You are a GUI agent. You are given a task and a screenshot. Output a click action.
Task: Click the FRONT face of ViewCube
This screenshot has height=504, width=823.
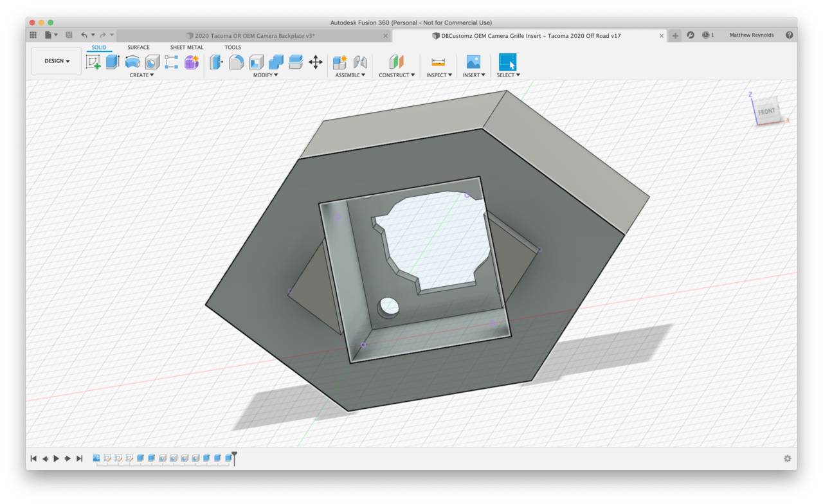click(x=766, y=111)
